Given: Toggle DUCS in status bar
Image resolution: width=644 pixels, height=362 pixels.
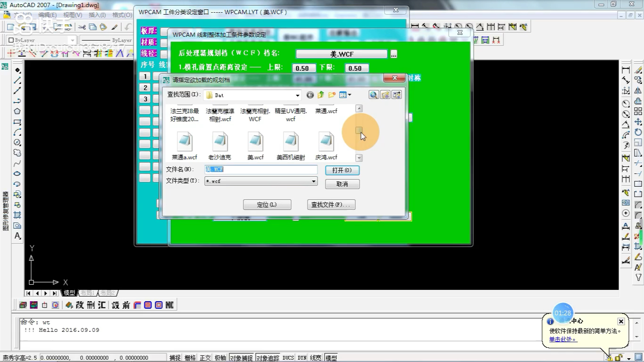Looking at the screenshot, I should coord(288,358).
